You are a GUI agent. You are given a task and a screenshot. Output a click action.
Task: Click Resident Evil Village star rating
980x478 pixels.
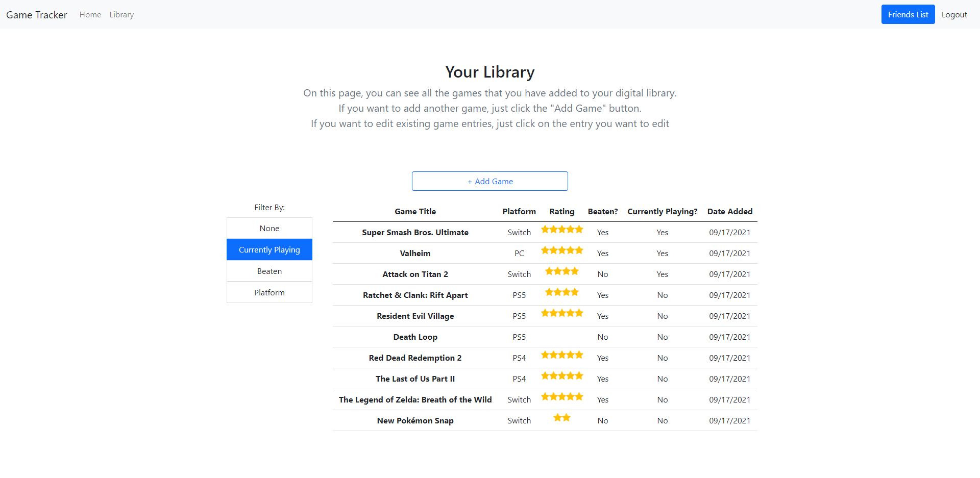561,313
